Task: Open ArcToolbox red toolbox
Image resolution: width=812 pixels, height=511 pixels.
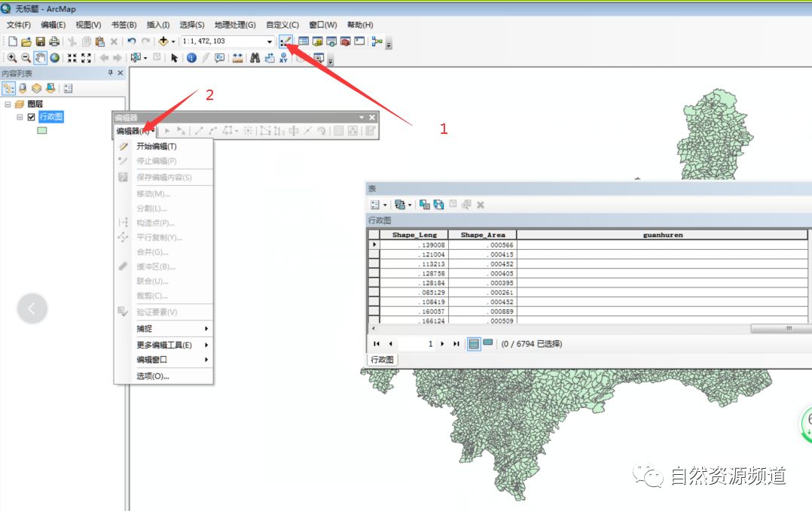Action: [x=346, y=41]
